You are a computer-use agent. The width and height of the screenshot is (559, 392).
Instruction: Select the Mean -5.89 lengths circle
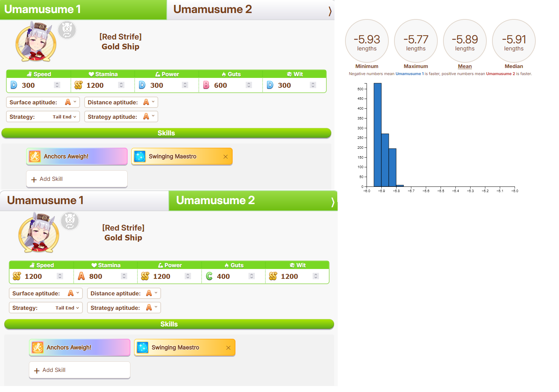coord(465,41)
